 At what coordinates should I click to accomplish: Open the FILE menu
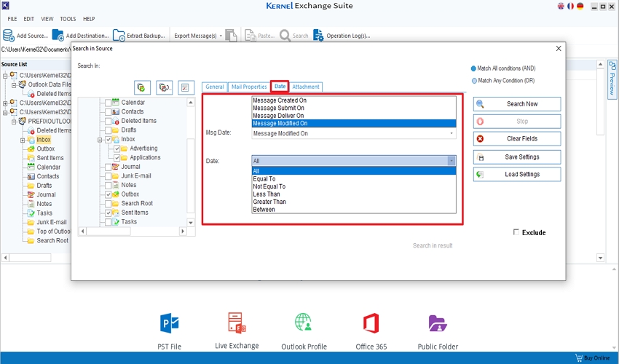(12, 18)
